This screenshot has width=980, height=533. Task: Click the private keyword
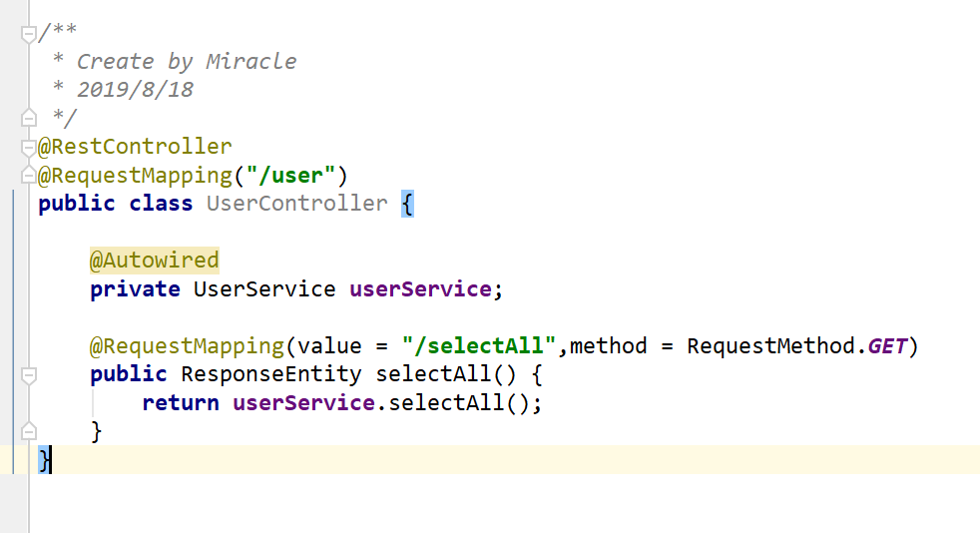pyautogui.click(x=135, y=289)
